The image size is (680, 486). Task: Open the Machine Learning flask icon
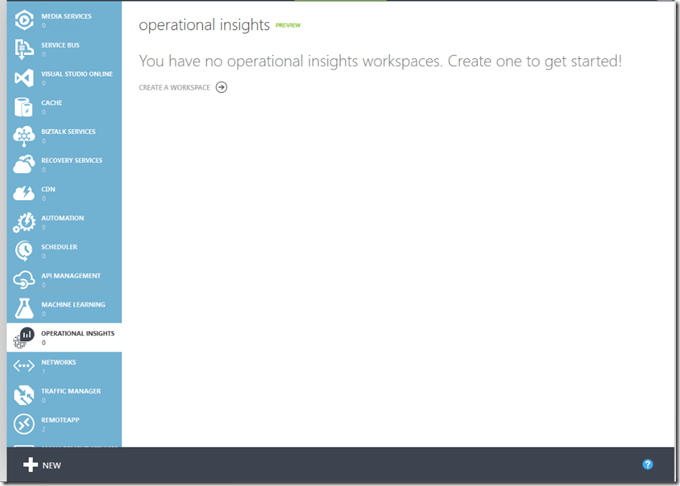[24, 308]
